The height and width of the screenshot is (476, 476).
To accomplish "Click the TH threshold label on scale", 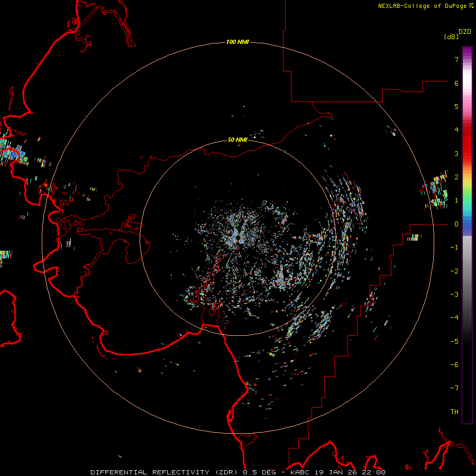I will point(454,412).
